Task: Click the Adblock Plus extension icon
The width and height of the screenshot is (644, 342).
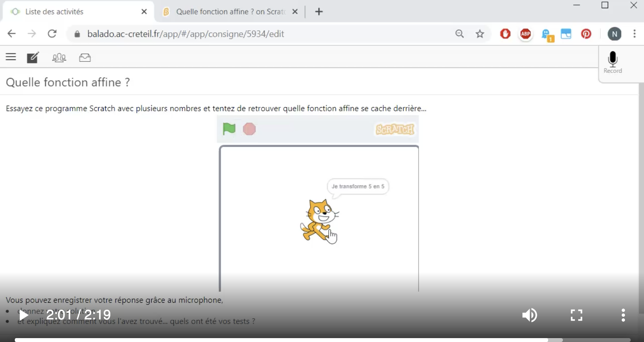Action: pos(525,34)
